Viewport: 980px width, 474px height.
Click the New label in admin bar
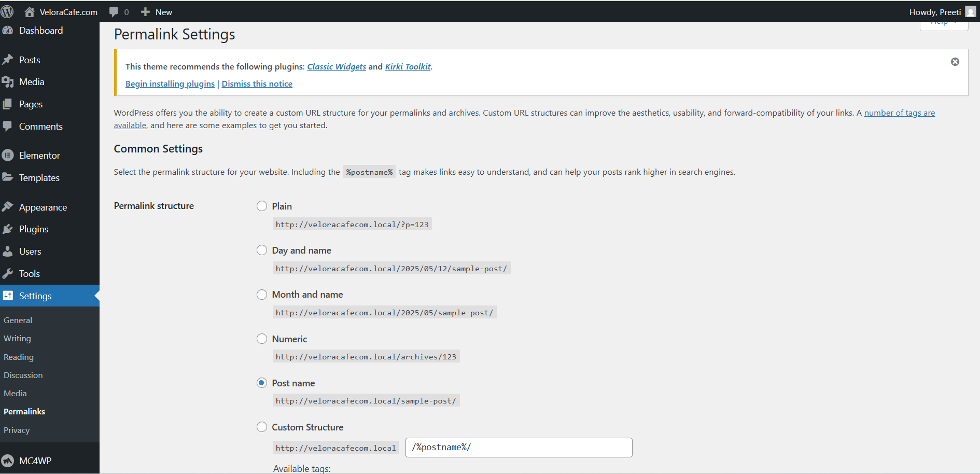coord(164,12)
